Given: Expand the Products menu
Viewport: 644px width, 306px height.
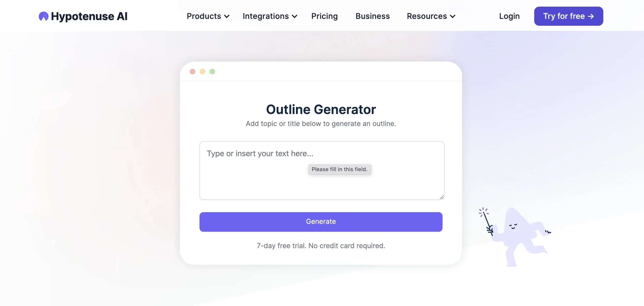Looking at the screenshot, I should coord(208,16).
